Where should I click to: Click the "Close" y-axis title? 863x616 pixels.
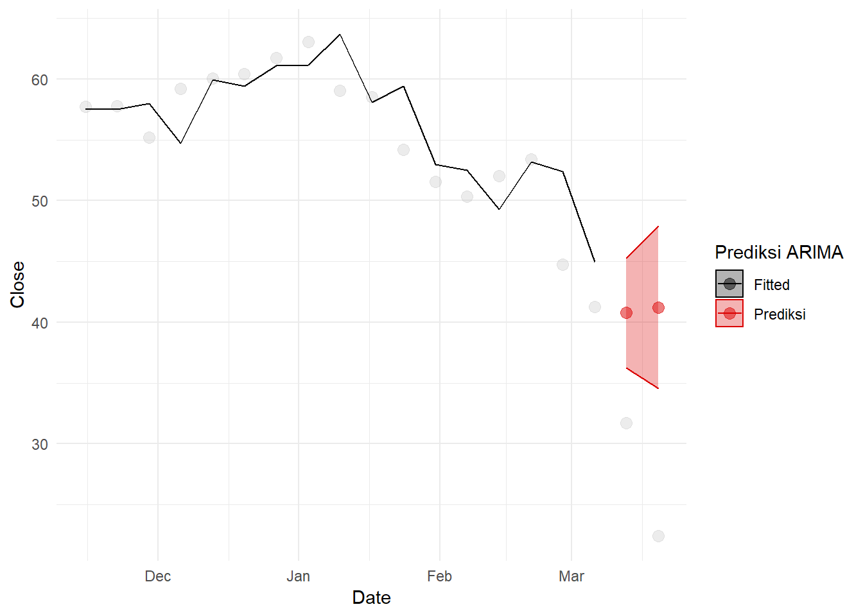coord(17,284)
